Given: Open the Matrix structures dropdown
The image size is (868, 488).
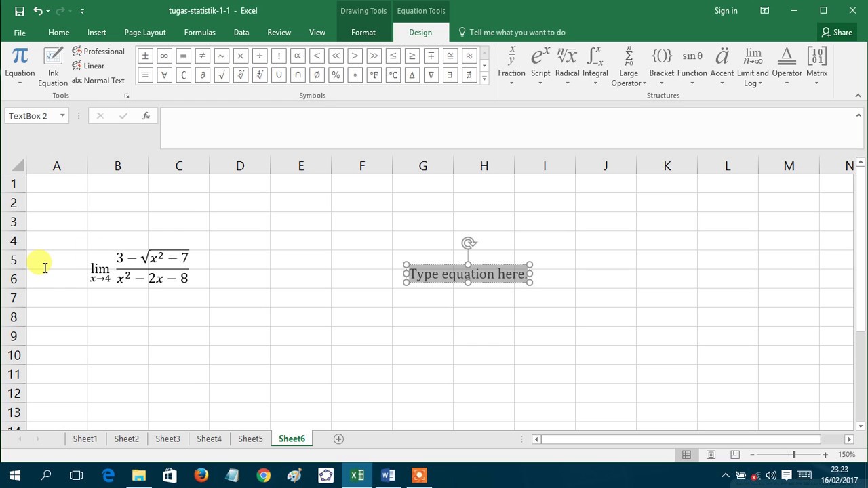Looking at the screenshot, I should (x=817, y=67).
